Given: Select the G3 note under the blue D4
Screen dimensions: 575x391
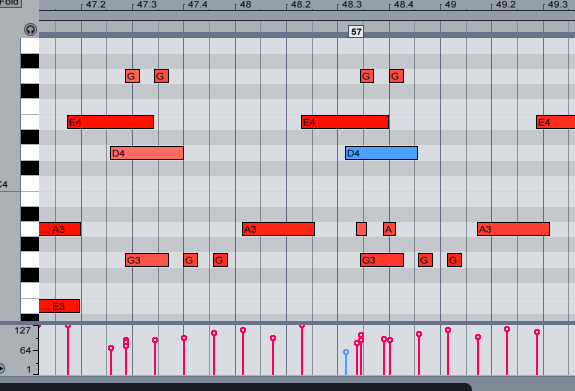Looking at the screenshot, I should (x=382, y=260).
